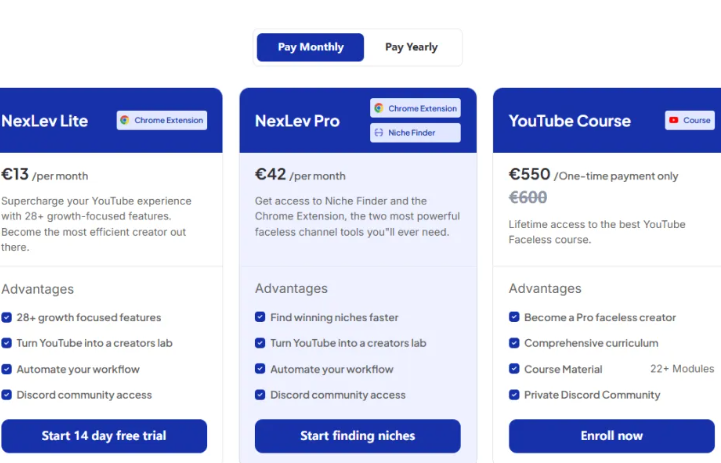Toggle 'Comprehensive curriculum' checkbox
Image resolution: width=721 pixels, height=463 pixels.
(515, 343)
